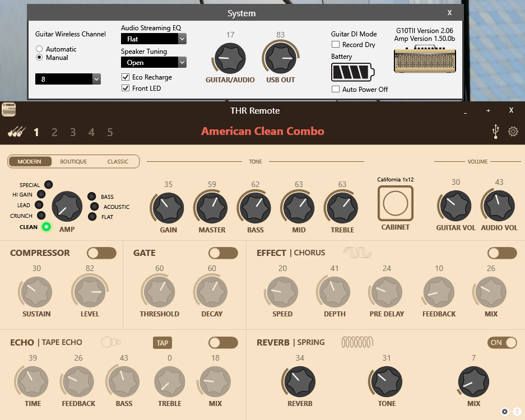Toggle the CHORUS effect switch
525x420 pixels.
[502, 253]
